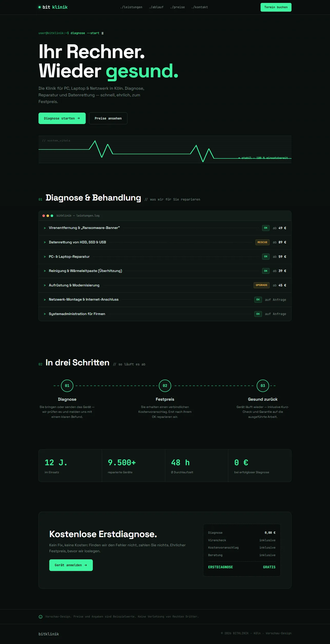The width and height of the screenshot is (330, 644).
Task: Click the RESCUE badge
Action: point(262,242)
